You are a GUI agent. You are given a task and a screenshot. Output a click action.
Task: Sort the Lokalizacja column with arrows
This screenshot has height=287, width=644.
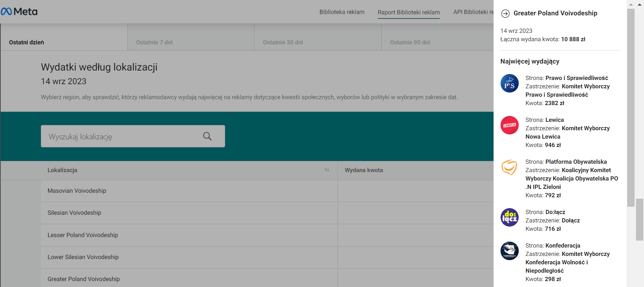click(327, 170)
